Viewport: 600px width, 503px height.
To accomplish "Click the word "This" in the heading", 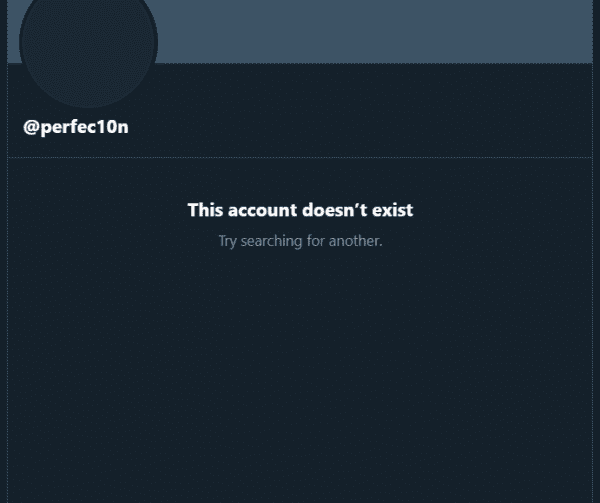I will (205, 210).
